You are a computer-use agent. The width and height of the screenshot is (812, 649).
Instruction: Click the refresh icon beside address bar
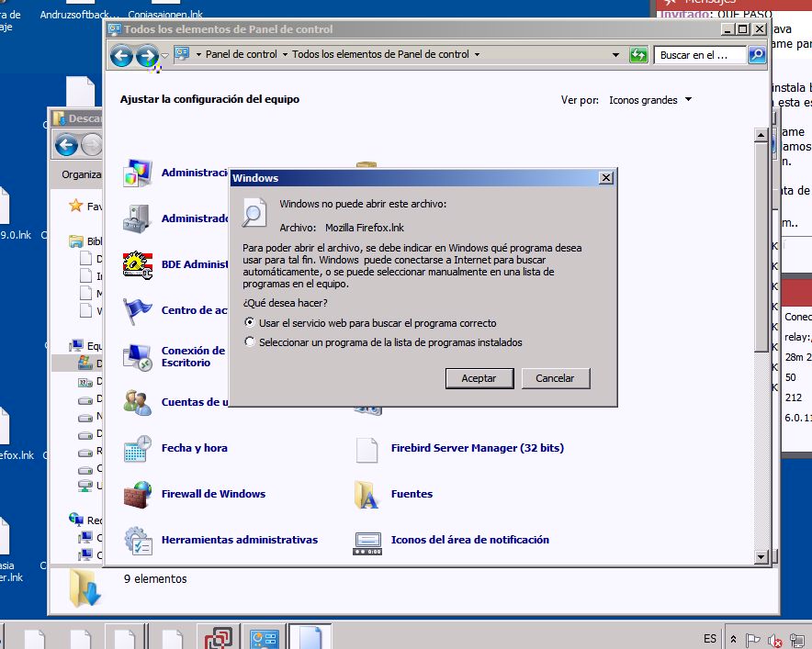(638, 55)
